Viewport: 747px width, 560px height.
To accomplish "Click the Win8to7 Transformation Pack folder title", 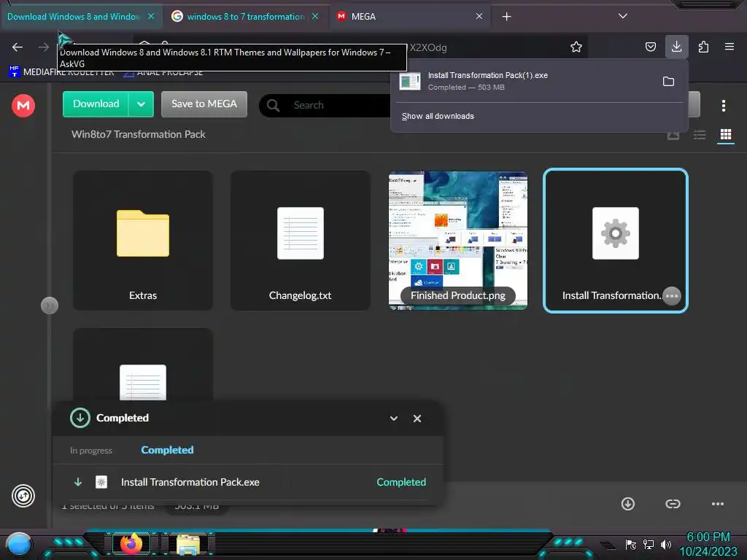I will tap(139, 134).
